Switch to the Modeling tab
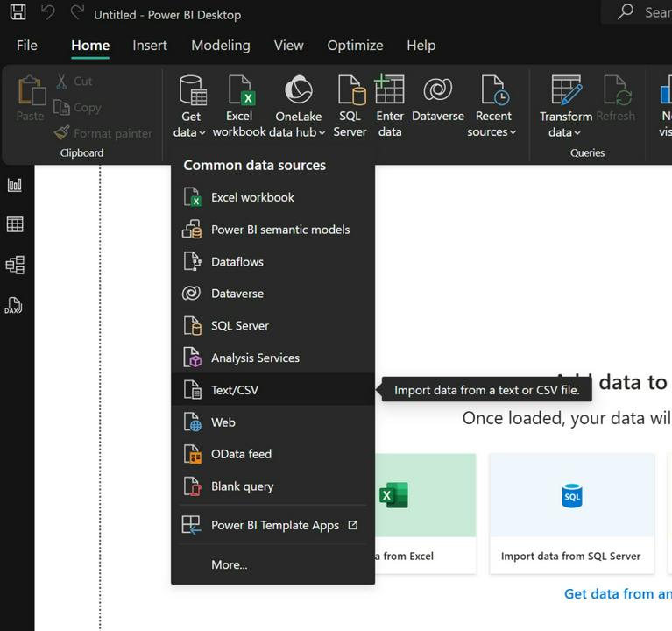The image size is (672, 631). [221, 46]
